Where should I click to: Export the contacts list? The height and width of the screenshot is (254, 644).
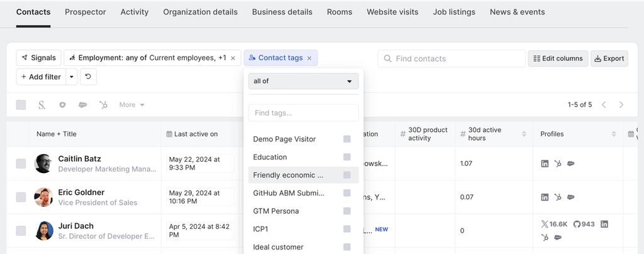[x=609, y=58]
